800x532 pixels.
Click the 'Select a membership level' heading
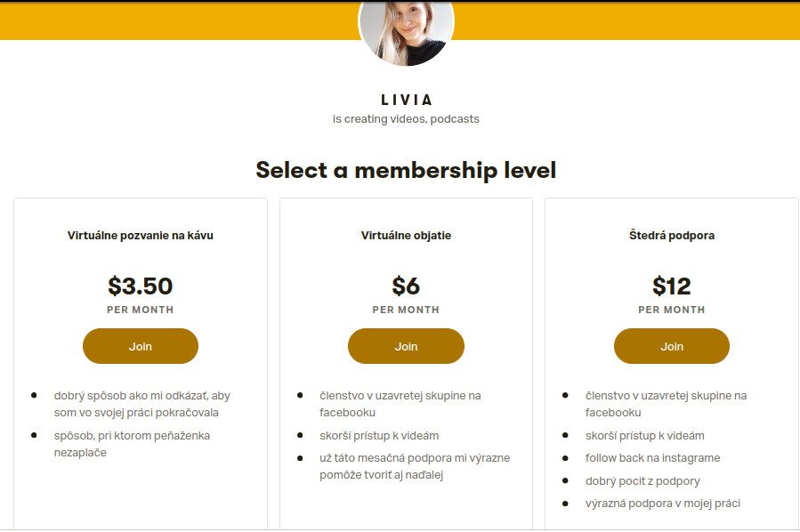click(x=406, y=170)
